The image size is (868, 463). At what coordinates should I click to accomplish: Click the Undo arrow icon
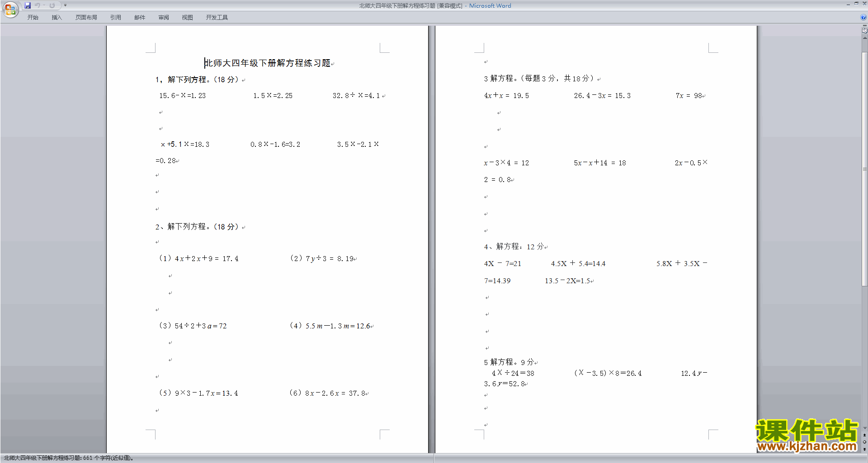(x=38, y=5)
